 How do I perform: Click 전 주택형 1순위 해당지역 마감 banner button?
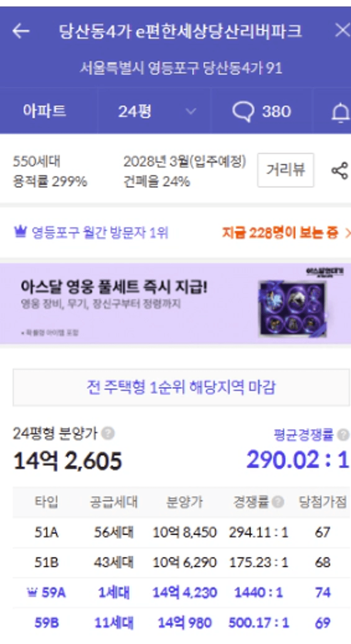coord(181,387)
